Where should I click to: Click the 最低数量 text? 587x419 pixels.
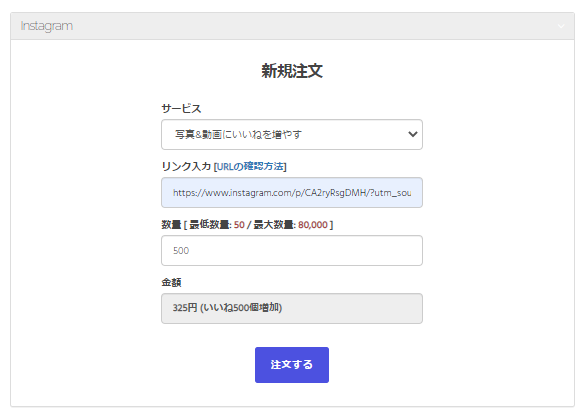(x=209, y=225)
